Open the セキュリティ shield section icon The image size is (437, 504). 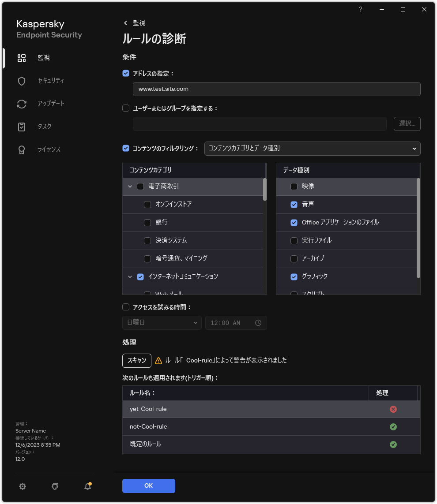(21, 81)
